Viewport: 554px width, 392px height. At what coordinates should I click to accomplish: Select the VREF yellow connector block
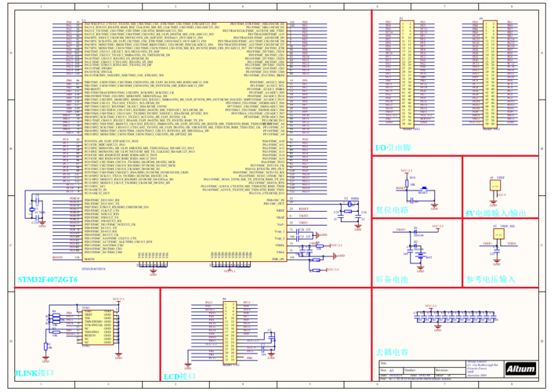495,185
